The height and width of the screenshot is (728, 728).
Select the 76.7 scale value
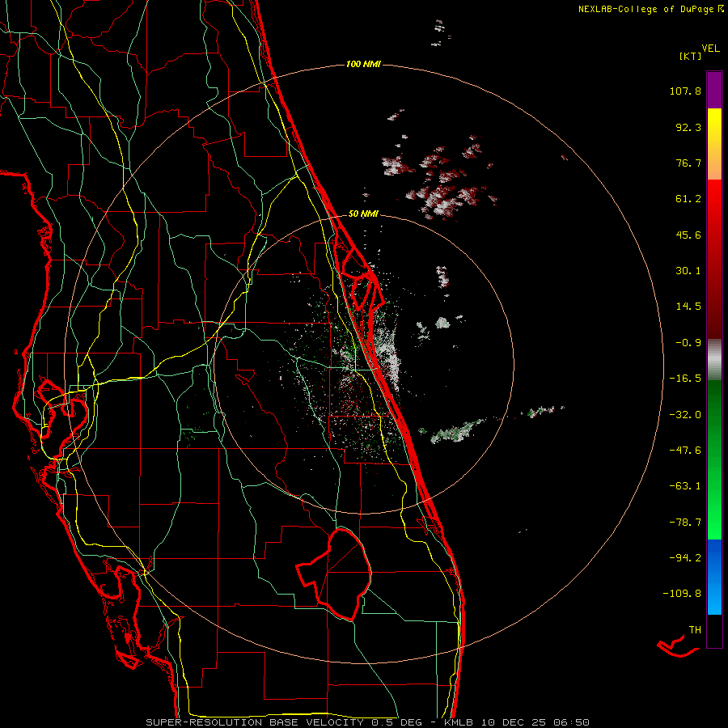[688, 163]
